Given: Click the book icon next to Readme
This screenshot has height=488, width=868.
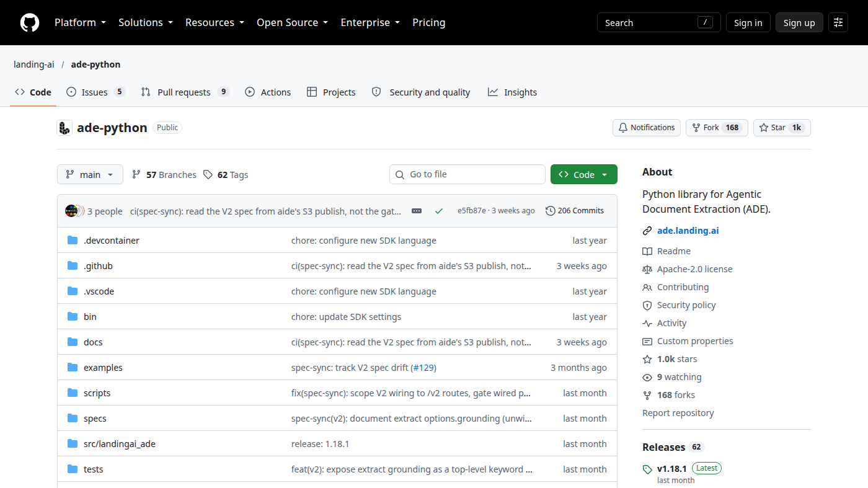Looking at the screenshot, I should (647, 251).
